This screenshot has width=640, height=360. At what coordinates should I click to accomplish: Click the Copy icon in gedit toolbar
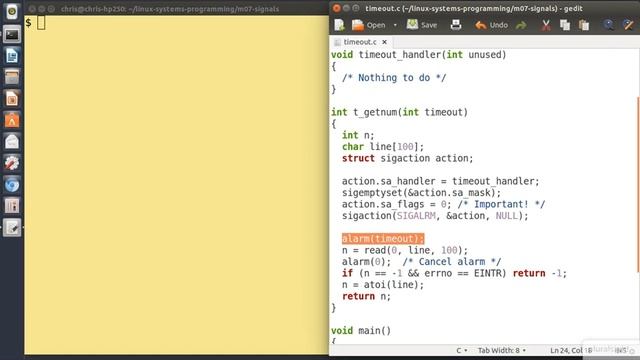point(565,25)
